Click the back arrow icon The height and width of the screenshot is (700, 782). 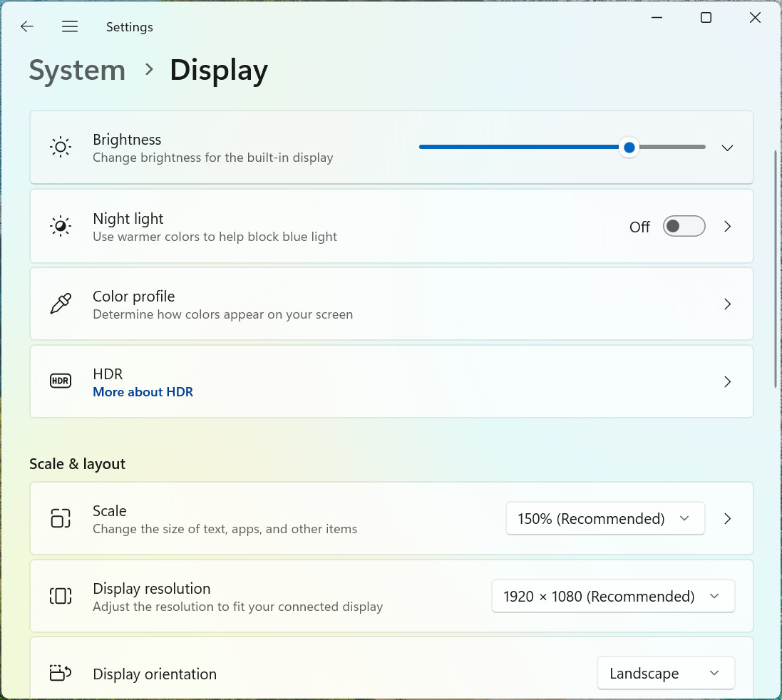pyautogui.click(x=27, y=26)
